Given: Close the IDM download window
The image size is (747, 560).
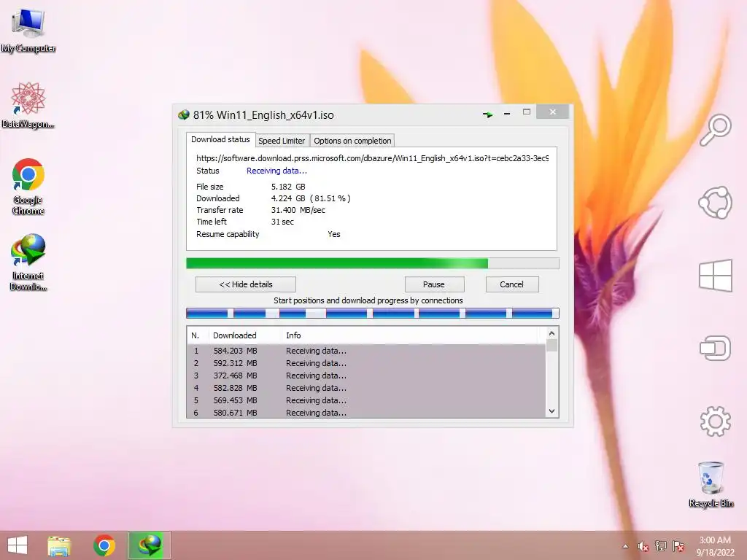Looking at the screenshot, I should pos(553,112).
